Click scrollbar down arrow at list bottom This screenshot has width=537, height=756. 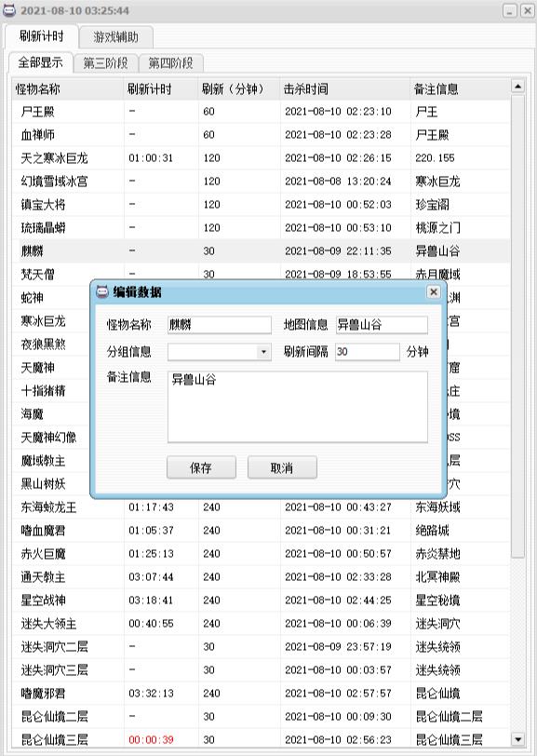(517, 739)
